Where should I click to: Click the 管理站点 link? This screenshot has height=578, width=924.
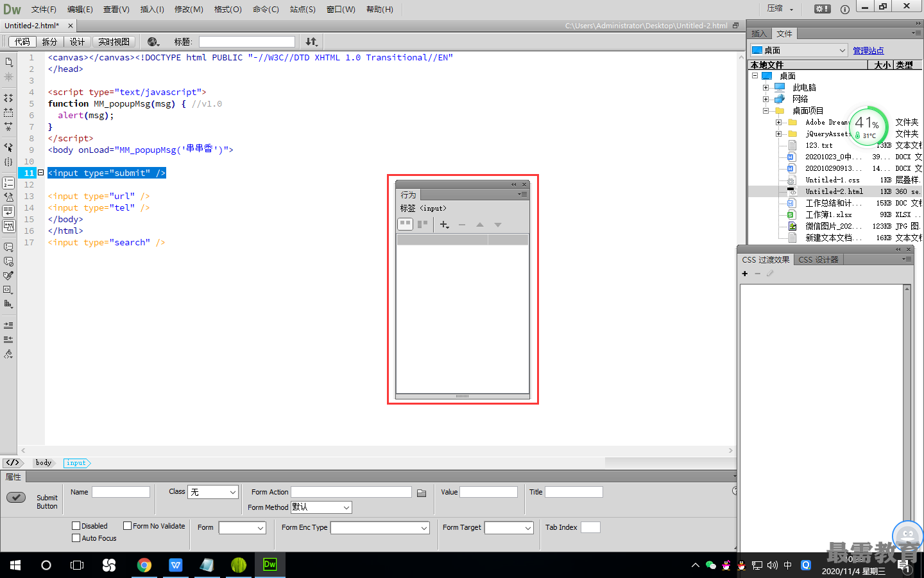click(x=868, y=50)
